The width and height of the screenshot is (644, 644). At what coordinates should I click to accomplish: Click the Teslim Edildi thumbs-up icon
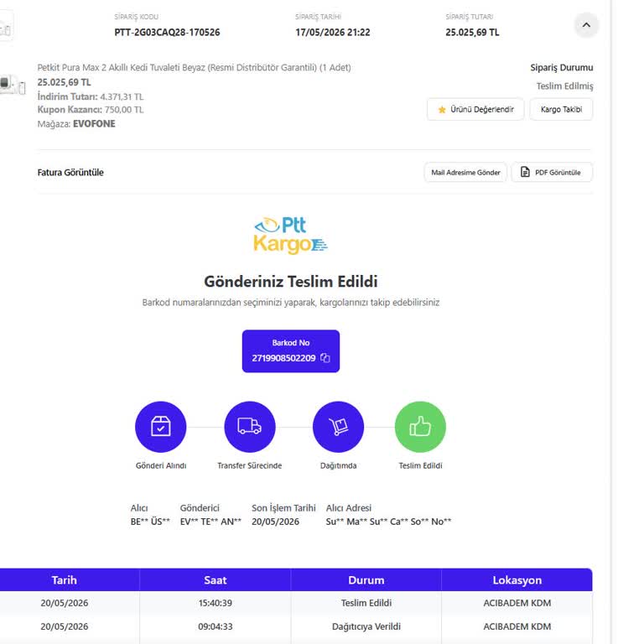click(x=420, y=427)
